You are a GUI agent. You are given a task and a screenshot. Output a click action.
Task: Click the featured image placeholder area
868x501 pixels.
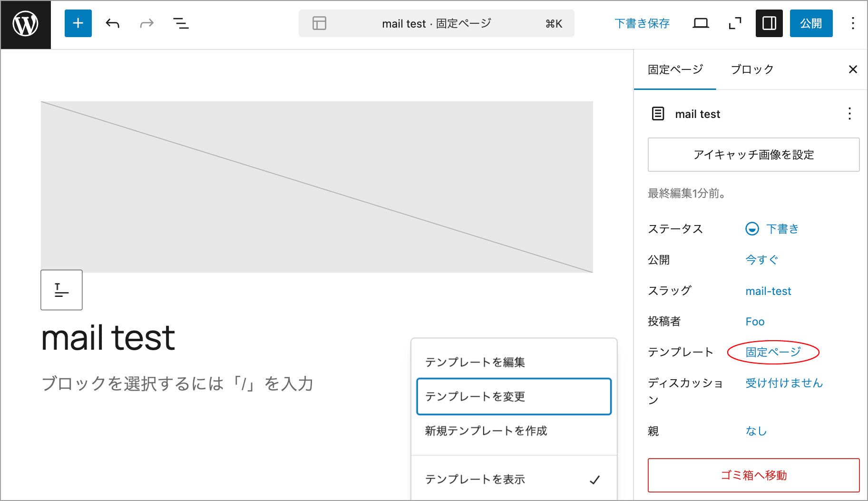pos(317,187)
